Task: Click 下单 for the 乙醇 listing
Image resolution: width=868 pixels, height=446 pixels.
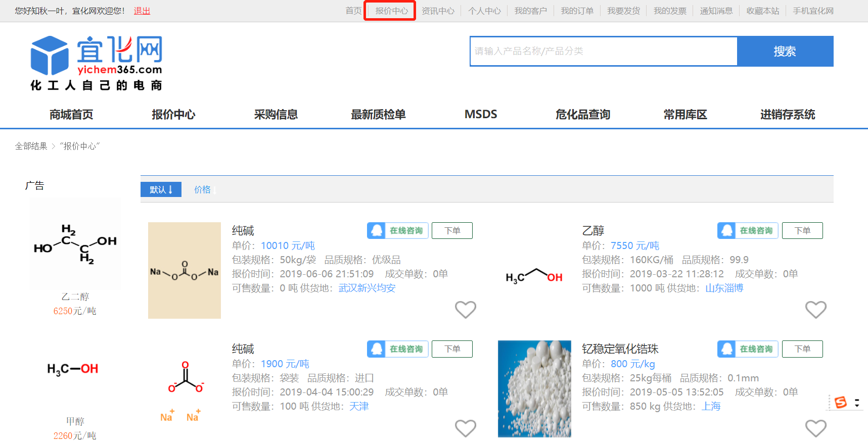Action: (x=802, y=231)
